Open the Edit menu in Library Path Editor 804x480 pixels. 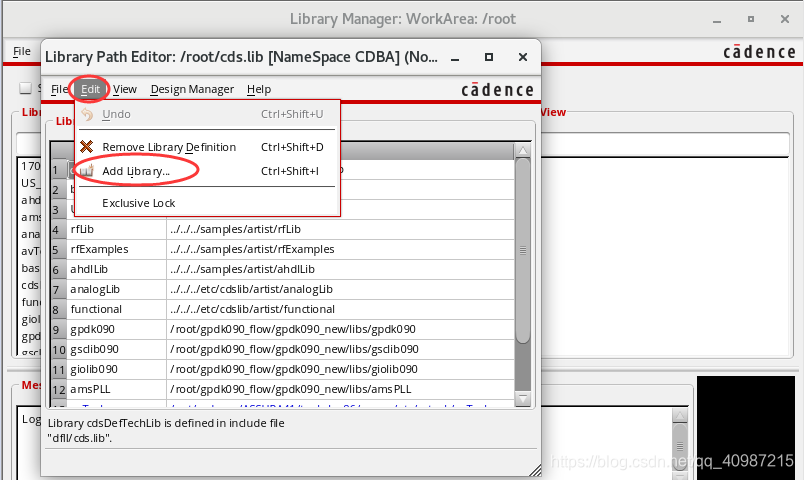[x=91, y=89]
